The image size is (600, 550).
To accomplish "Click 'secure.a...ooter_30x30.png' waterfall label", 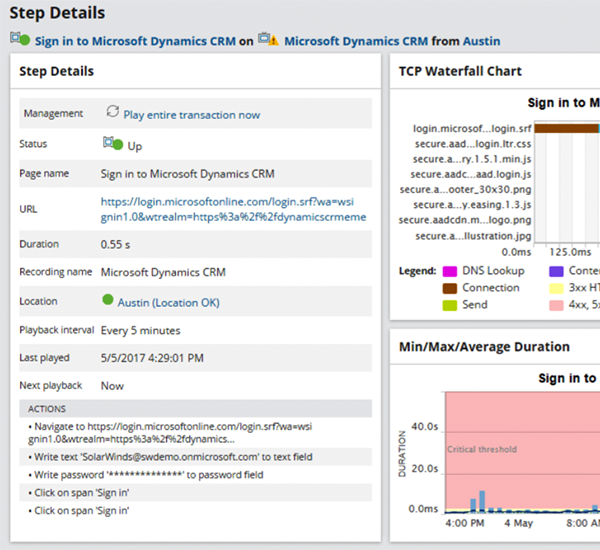I will pos(465,190).
